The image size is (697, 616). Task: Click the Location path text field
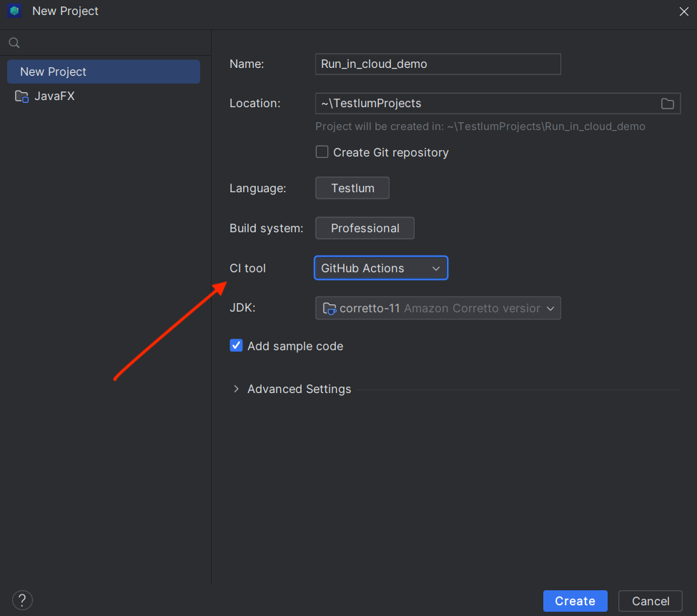pyautogui.click(x=487, y=104)
